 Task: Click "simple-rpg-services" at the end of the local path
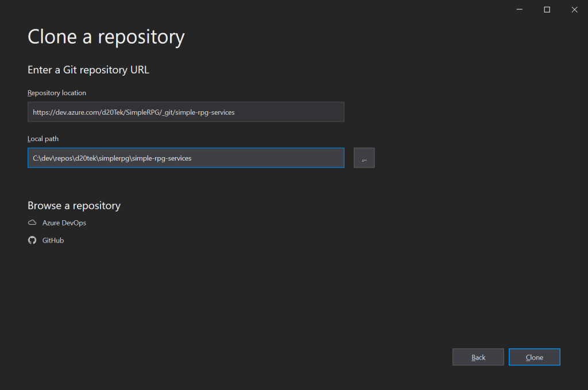[161, 158]
